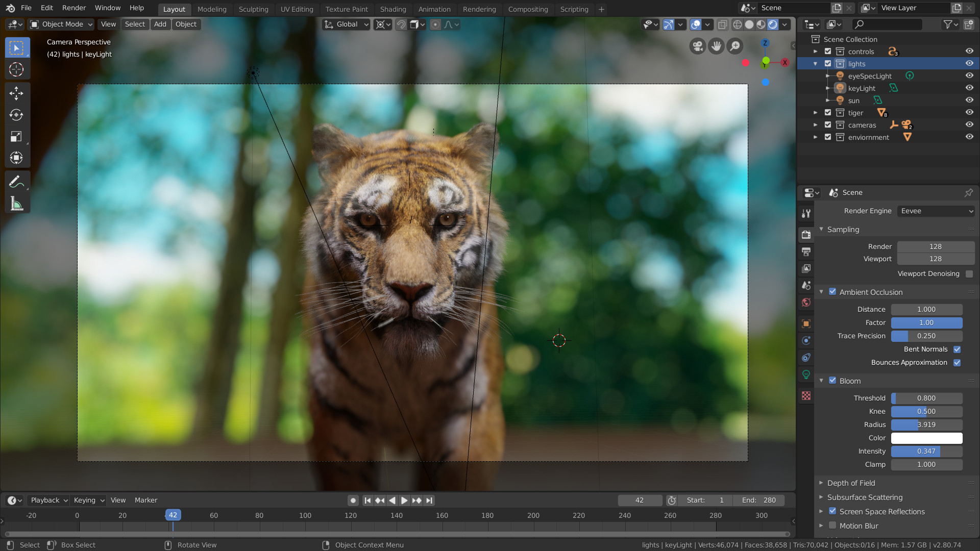Screen dimensions: 980x551
Task: Click the Rendering tab in workspace
Action: point(478,9)
